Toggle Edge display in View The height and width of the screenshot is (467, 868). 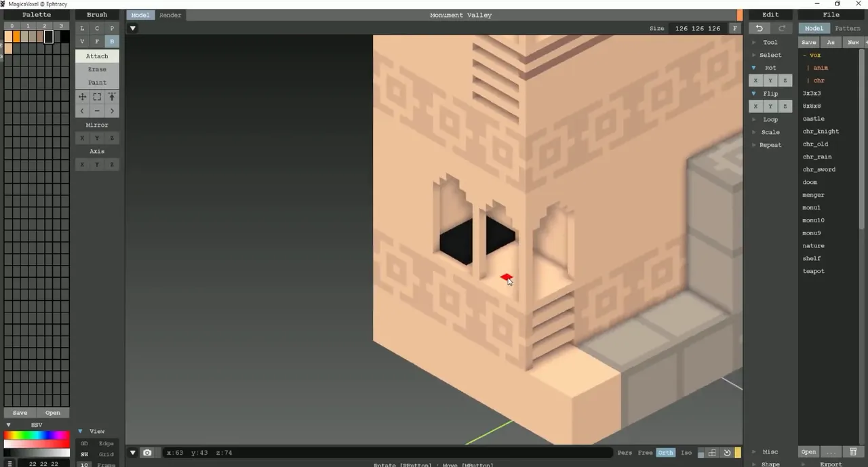point(106,443)
